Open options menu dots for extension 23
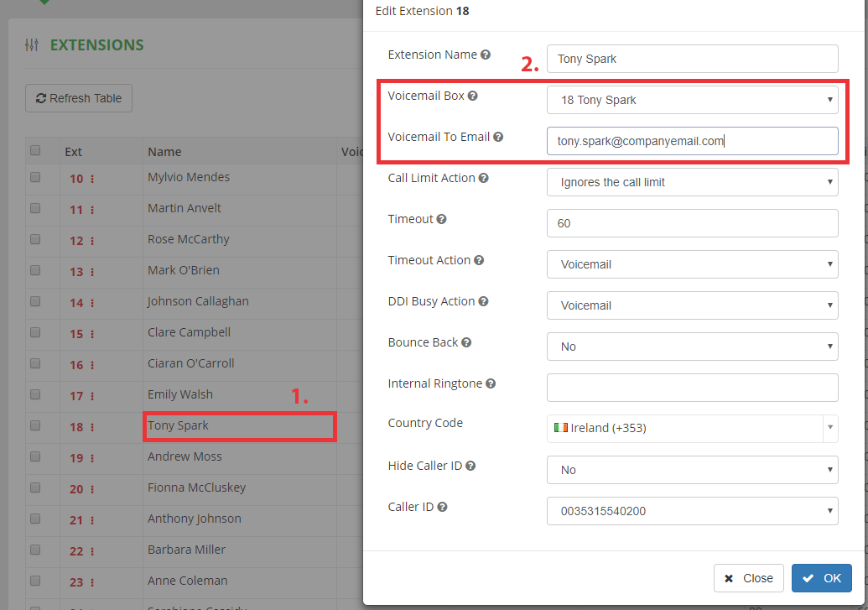This screenshot has width=868, height=610. point(92,582)
